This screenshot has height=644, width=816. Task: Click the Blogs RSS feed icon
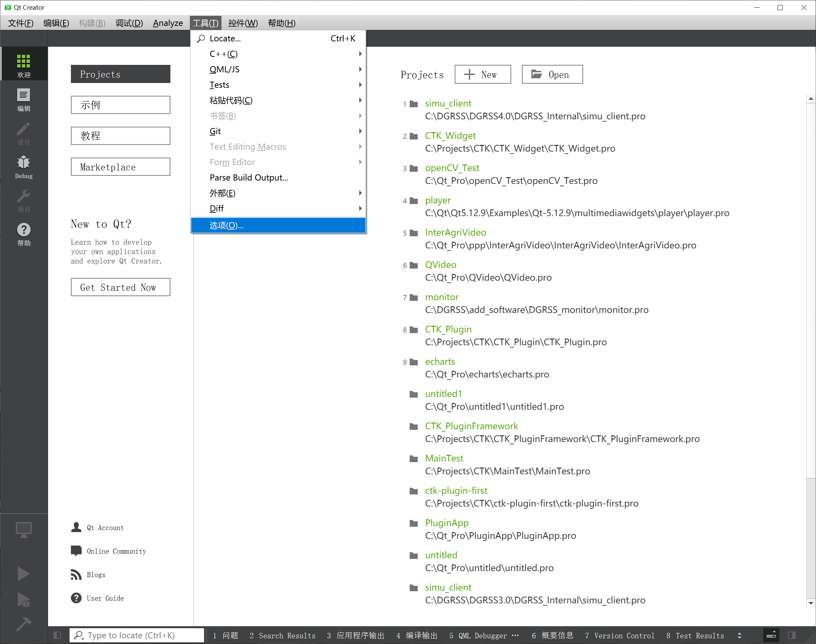click(76, 575)
